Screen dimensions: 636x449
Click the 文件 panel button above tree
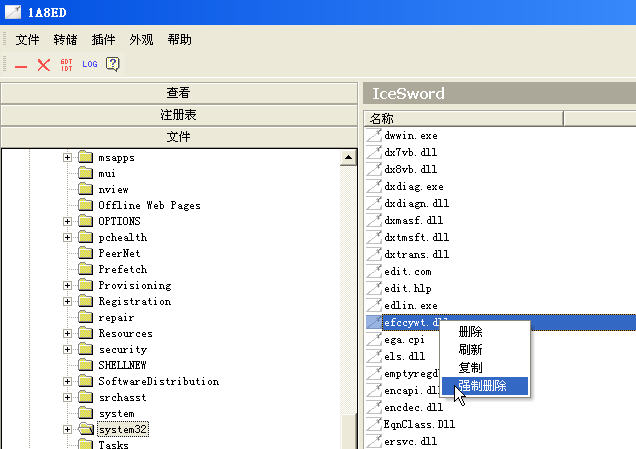179,137
